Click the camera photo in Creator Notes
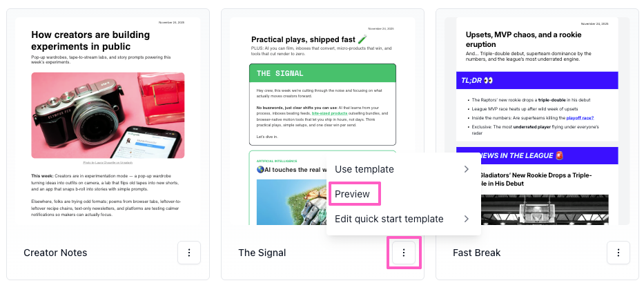Image resolution: width=644 pixels, height=283 pixels. point(108,115)
